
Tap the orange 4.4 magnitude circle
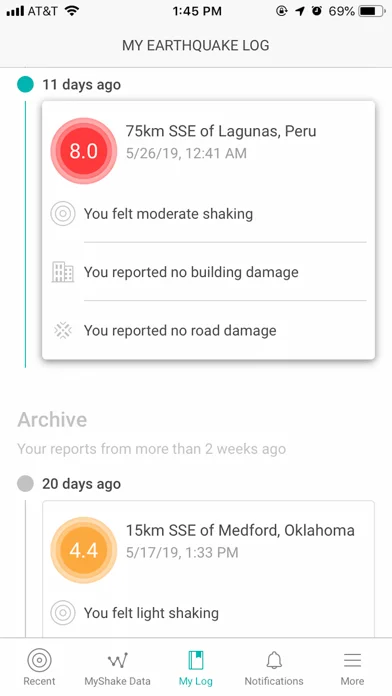click(83, 550)
